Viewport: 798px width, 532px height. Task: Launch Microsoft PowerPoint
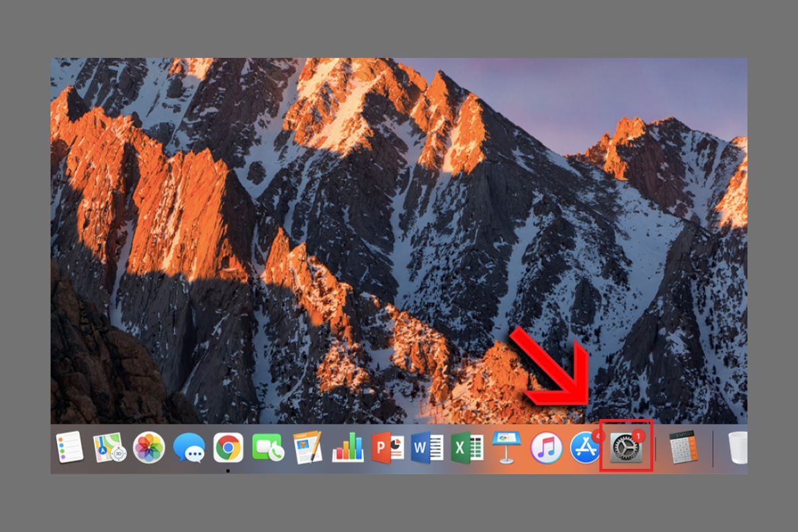click(387, 448)
